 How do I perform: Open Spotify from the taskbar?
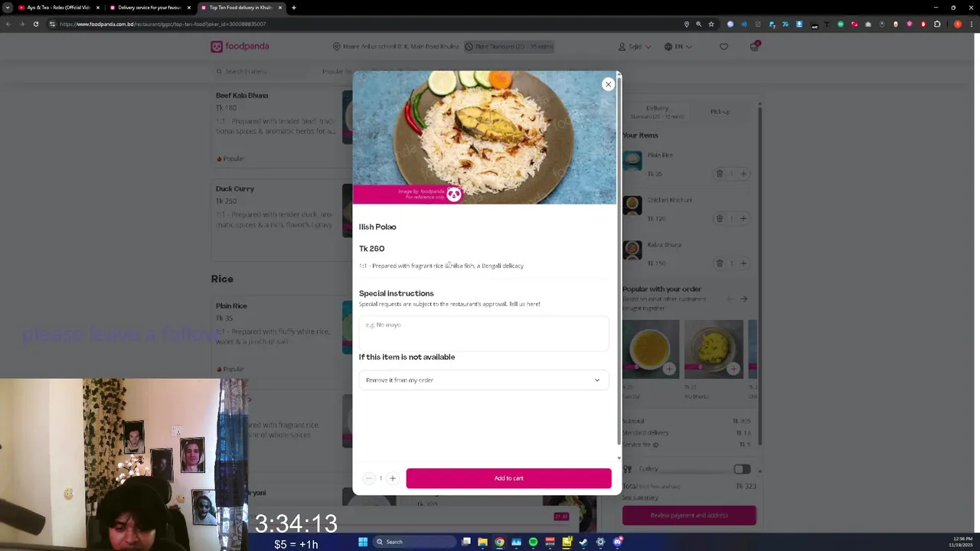(533, 542)
